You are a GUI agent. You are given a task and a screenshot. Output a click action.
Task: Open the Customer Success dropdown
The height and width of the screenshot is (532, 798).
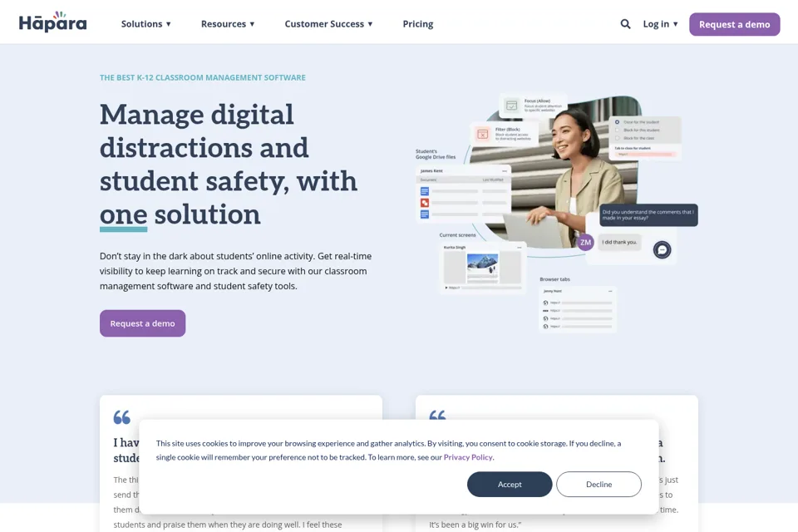coord(329,24)
